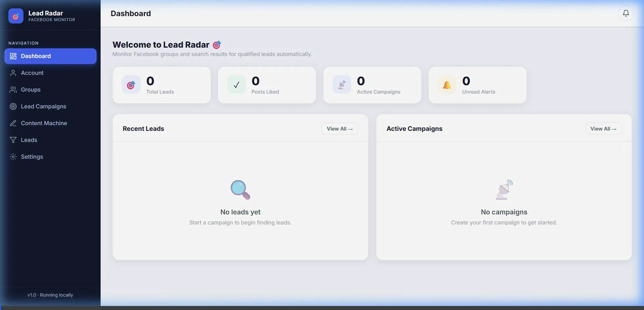Click the Posts Liked checkmark icon
Screen dimensions: 644x310
click(x=236, y=85)
